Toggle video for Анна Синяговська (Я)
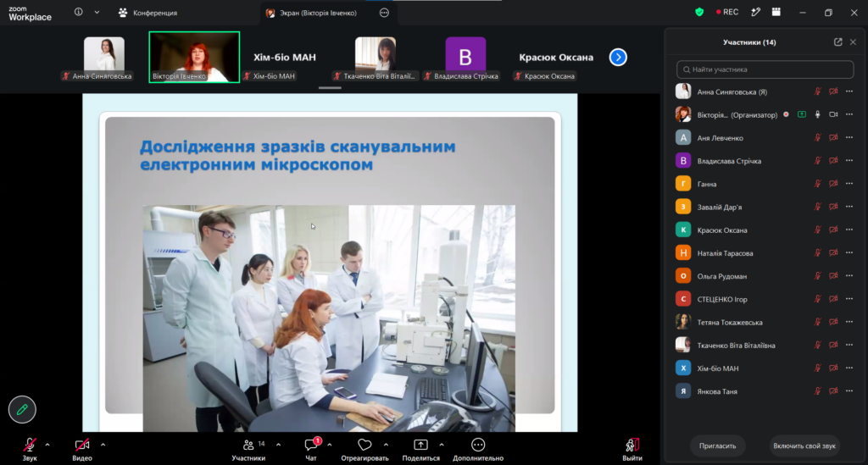Screen dimensions: 868x465 tap(833, 91)
